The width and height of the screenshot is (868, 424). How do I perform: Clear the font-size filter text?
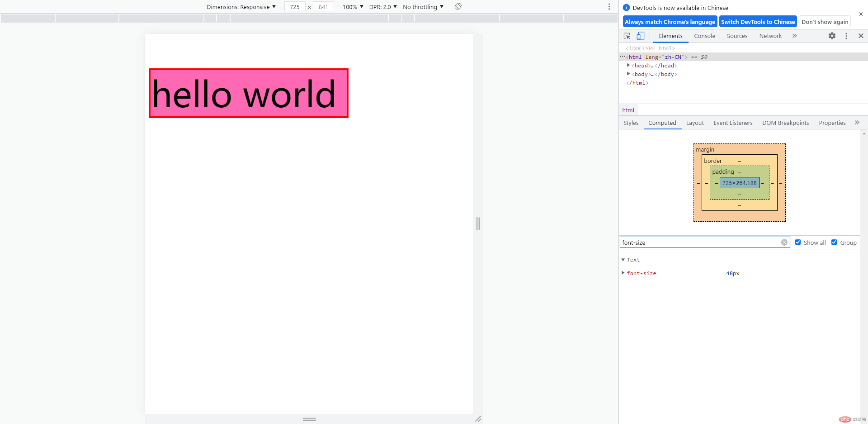784,243
